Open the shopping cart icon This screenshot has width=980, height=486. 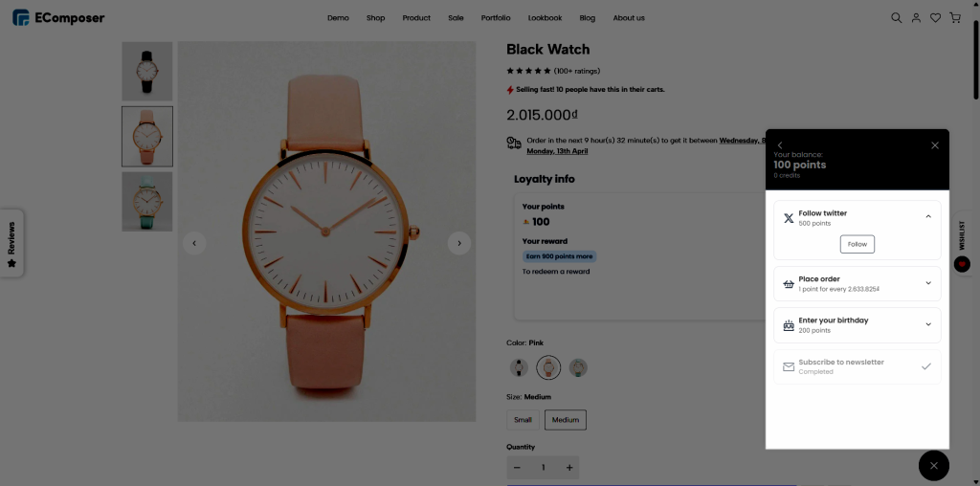(x=954, y=17)
